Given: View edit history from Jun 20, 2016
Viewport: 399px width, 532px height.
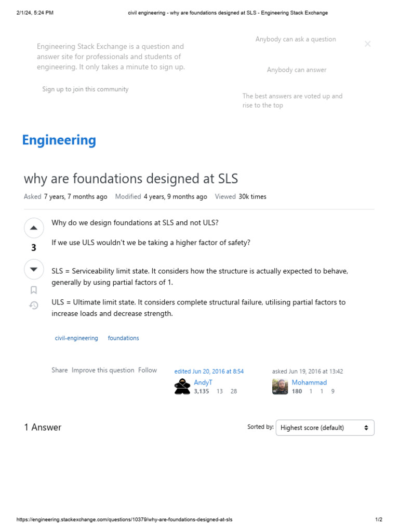Looking at the screenshot, I should coord(209,371).
